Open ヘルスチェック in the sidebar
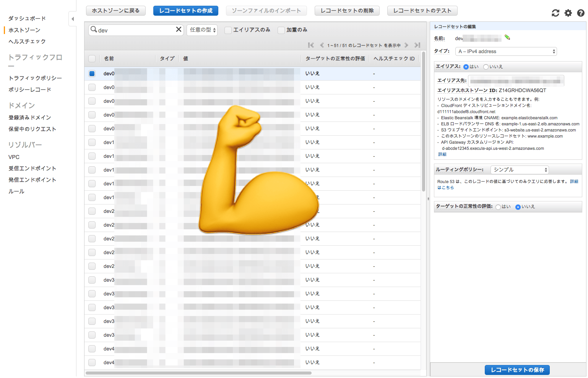This screenshot has width=588, height=378. pyautogui.click(x=27, y=41)
